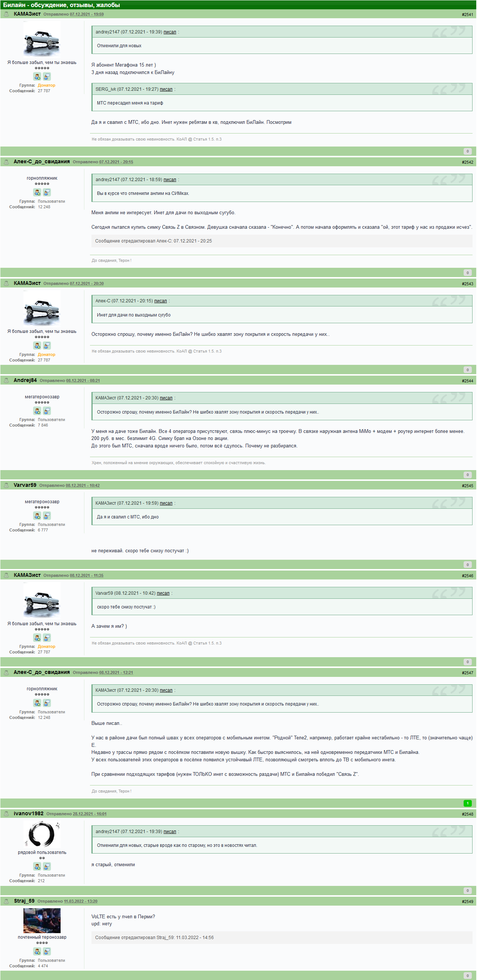The image size is (477, 980).
Task: Open post permalink #2549
Action: point(467,902)
